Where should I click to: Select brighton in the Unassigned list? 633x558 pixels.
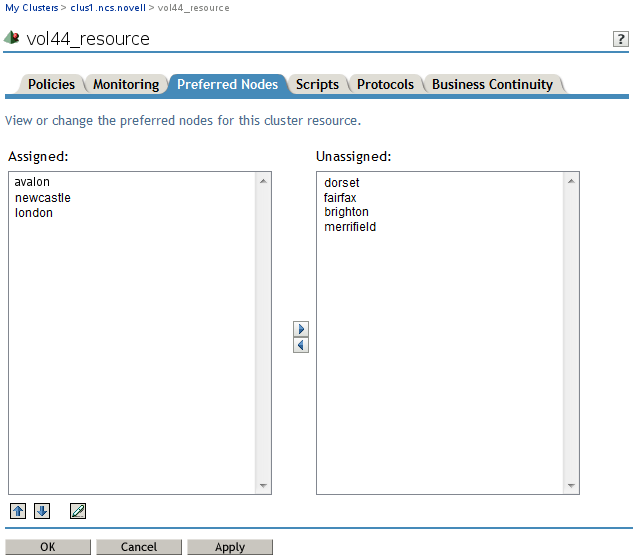pos(346,212)
